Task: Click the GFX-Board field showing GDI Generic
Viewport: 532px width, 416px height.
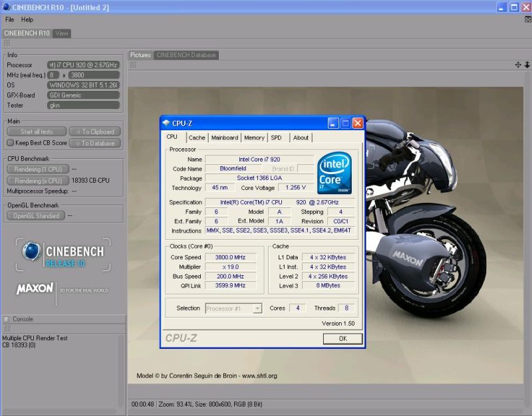Action: 84,95
